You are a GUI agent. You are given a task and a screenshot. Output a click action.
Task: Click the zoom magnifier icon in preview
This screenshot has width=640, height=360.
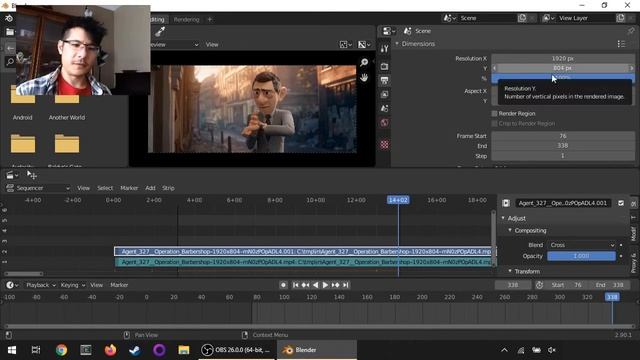pos(364,62)
